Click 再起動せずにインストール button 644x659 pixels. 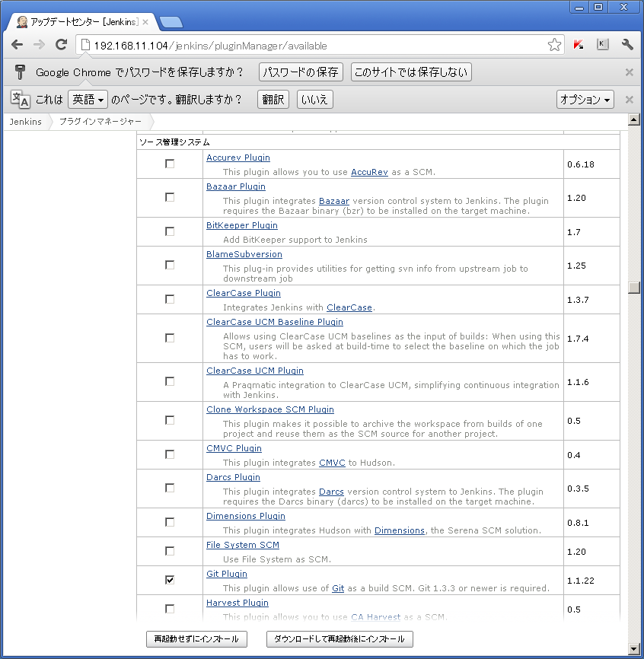[x=196, y=639]
